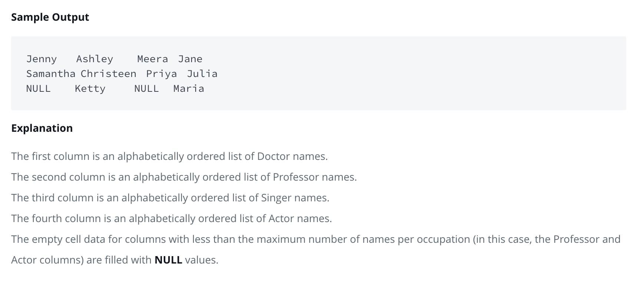The image size is (644, 285).
Task: Click the "Sample Output" heading
Action: (x=50, y=17)
